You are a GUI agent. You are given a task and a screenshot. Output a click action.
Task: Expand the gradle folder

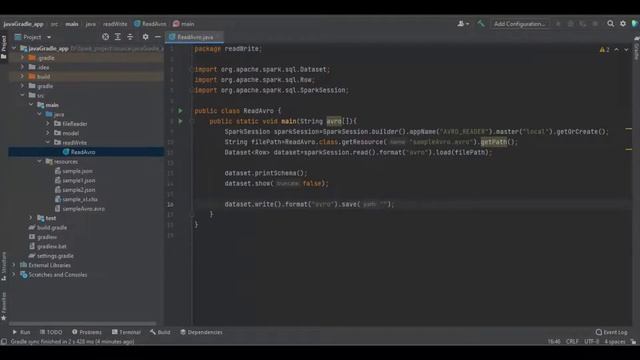click(22, 86)
